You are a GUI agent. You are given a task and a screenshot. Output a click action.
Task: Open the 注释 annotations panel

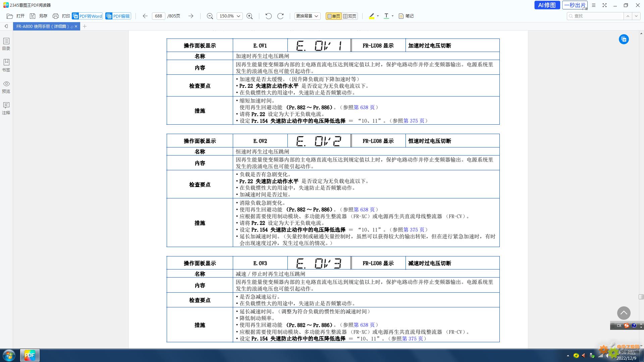(6, 108)
